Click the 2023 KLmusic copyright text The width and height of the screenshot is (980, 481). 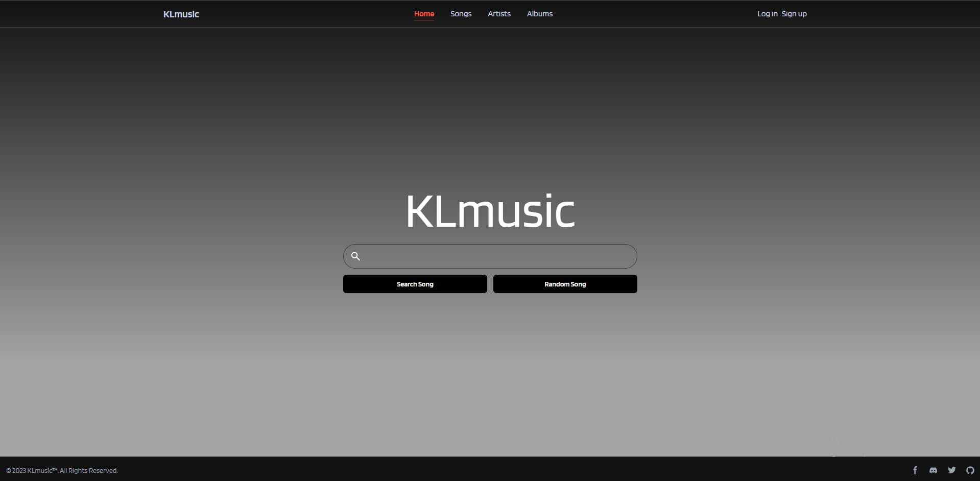(62, 470)
